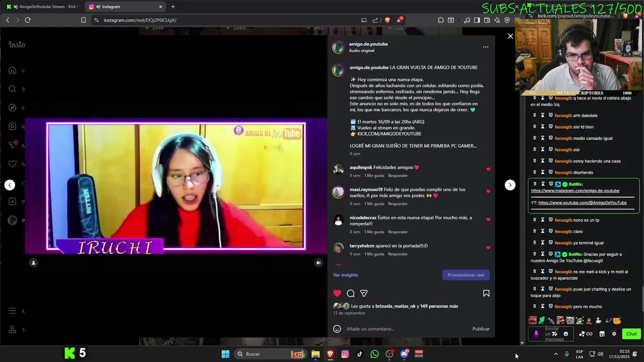
Task: Unmute the reel with the speaker icon
Action: click(318, 262)
